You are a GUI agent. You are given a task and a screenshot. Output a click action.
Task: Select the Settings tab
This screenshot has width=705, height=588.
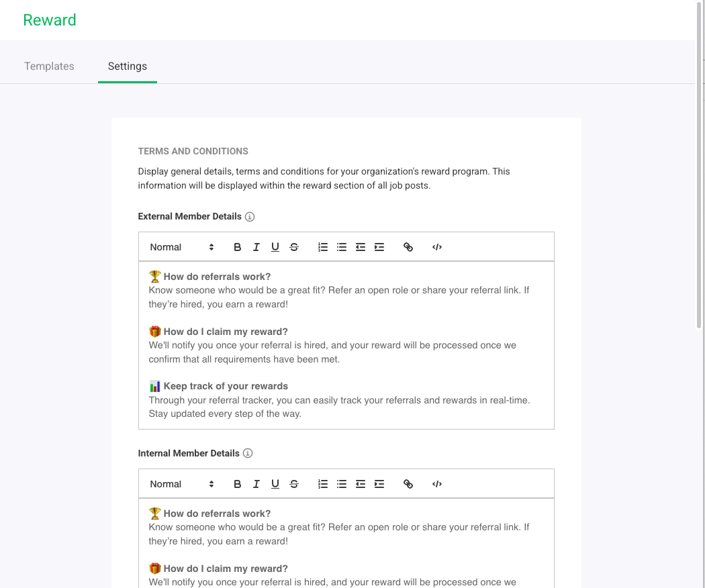click(x=128, y=66)
